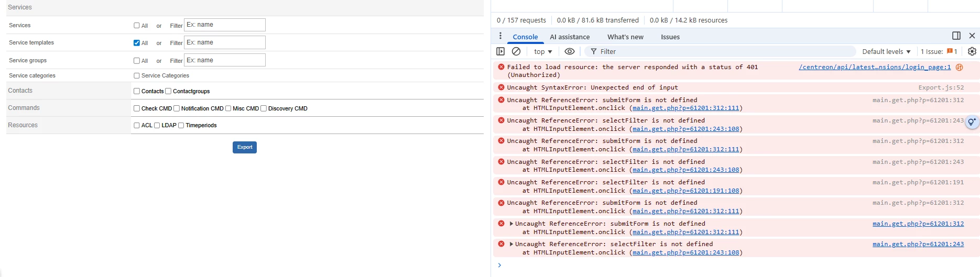This screenshot has width=980, height=277.
Task: Expand the last selectFilter ReferenceError entry
Action: (x=511, y=244)
